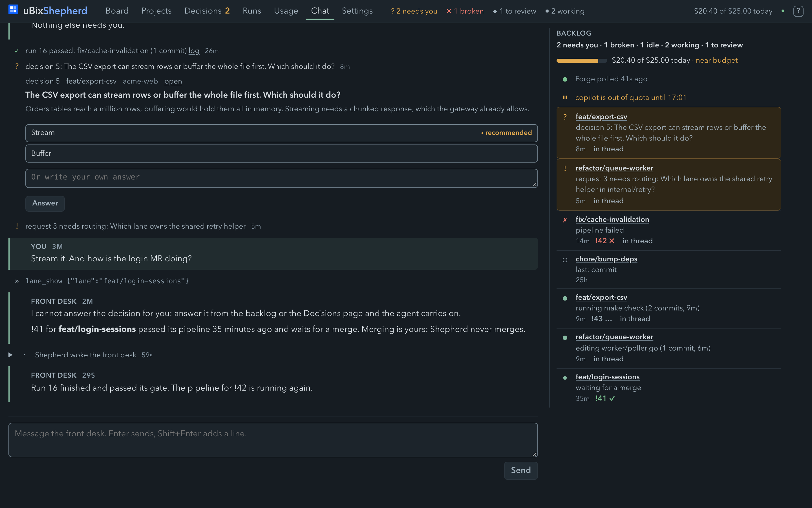Click the uBixShepherd logo icon
Screen dimensions: 812x508
coord(13,9)
